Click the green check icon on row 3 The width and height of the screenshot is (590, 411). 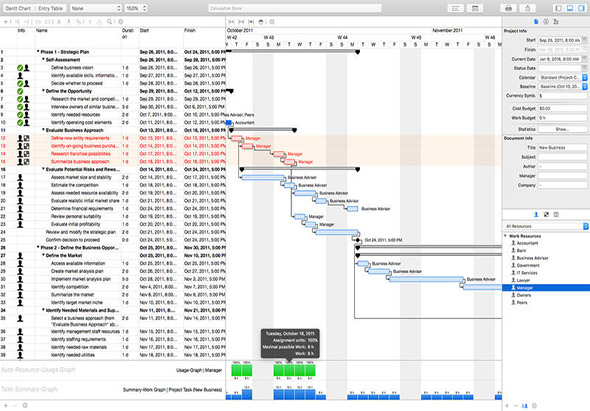point(20,68)
